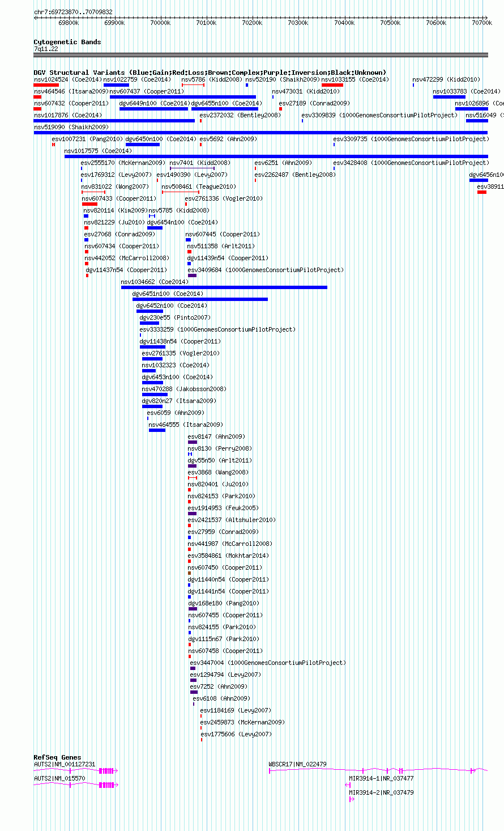Click the RefSeq Genes track title

[57, 757]
